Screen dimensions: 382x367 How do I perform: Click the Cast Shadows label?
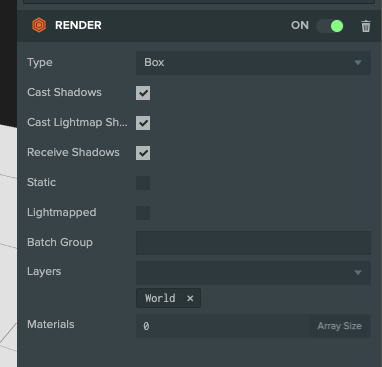[64, 92]
